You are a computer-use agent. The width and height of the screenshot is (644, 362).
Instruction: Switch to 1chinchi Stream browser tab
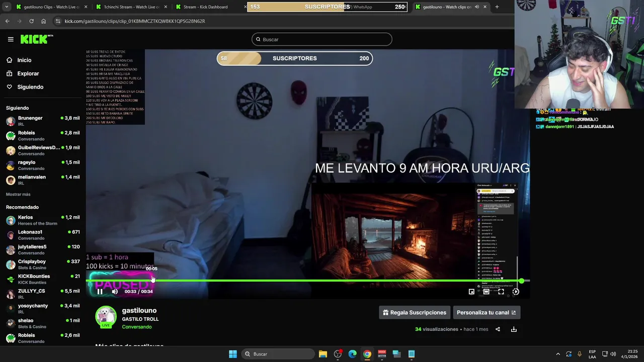tap(131, 7)
